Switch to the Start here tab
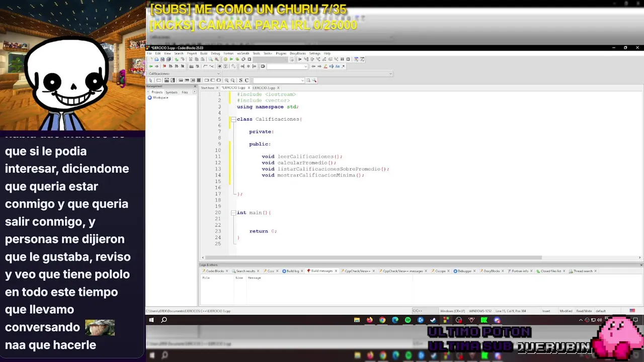This screenshot has height=362, width=644. 207,87
